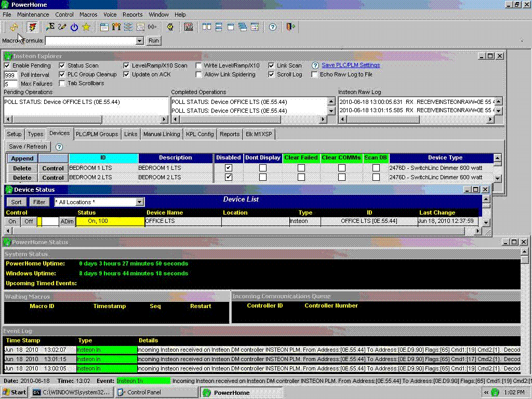Click the Save / Refresh button
This screenshot has width=532, height=399.
pos(28,147)
